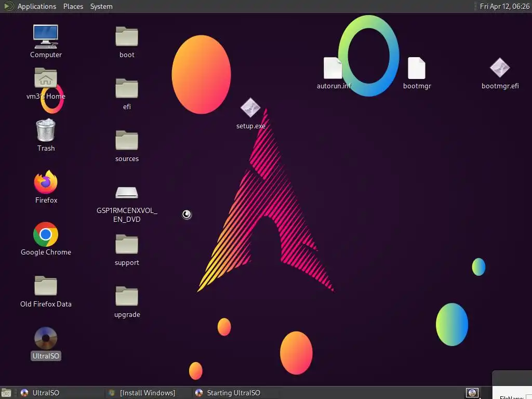The image size is (532, 399).
Task: Open the System menu
Action: click(x=101, y=6)
